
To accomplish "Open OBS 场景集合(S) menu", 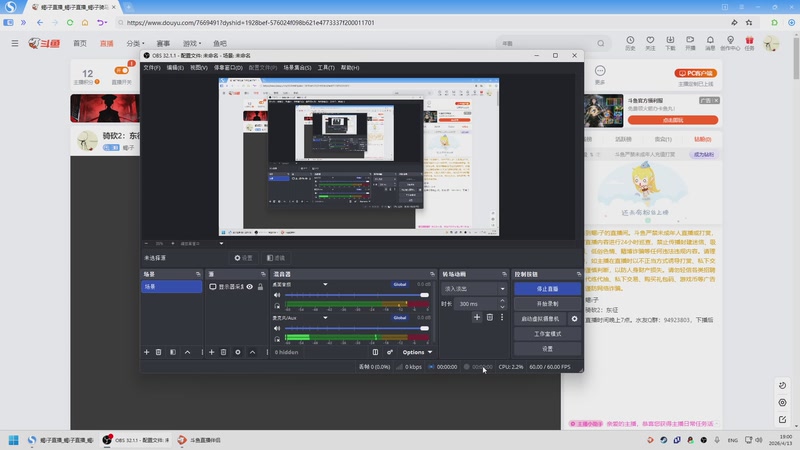I will [297, 67].
